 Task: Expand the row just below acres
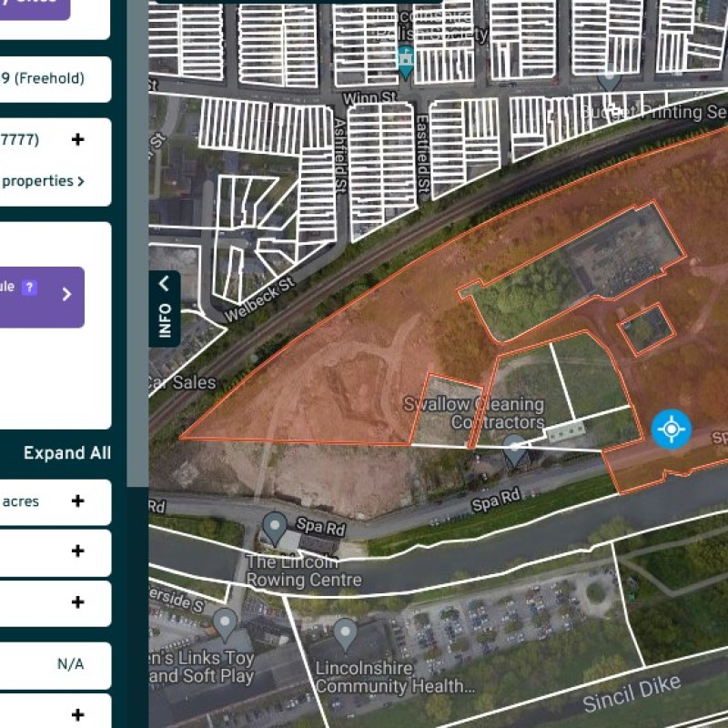point(78,551)
